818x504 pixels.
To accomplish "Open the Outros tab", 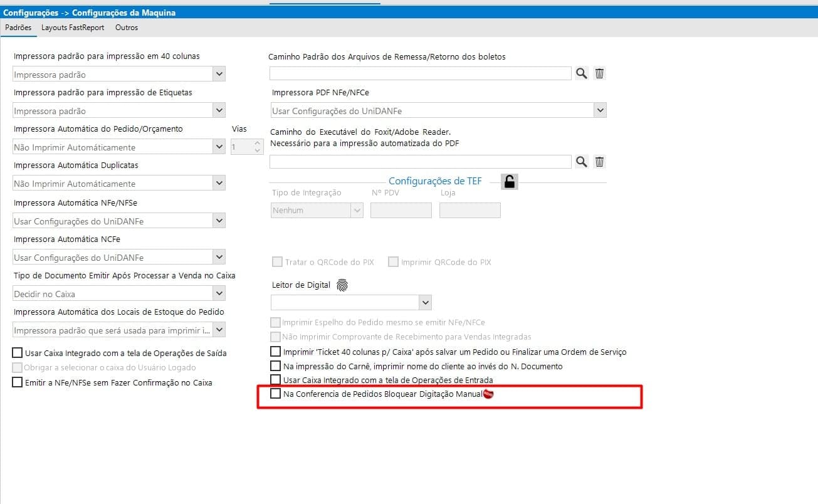I will (x=127, y=28).
